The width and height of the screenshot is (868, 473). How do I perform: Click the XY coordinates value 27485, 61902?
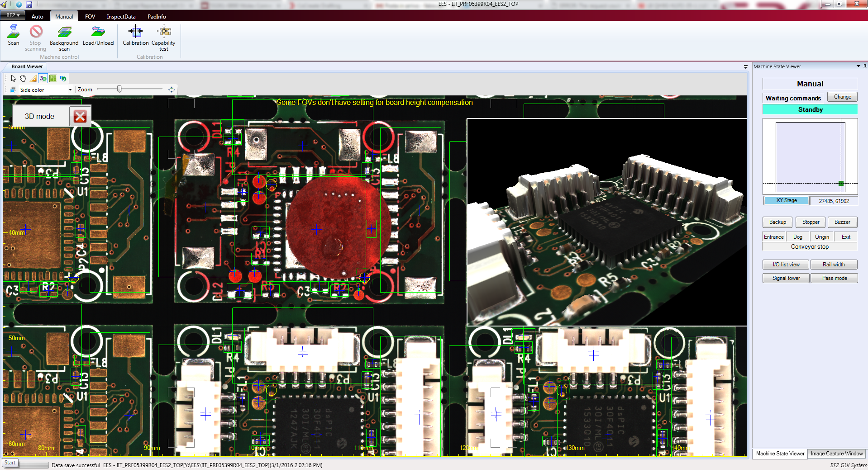[834, 201]
